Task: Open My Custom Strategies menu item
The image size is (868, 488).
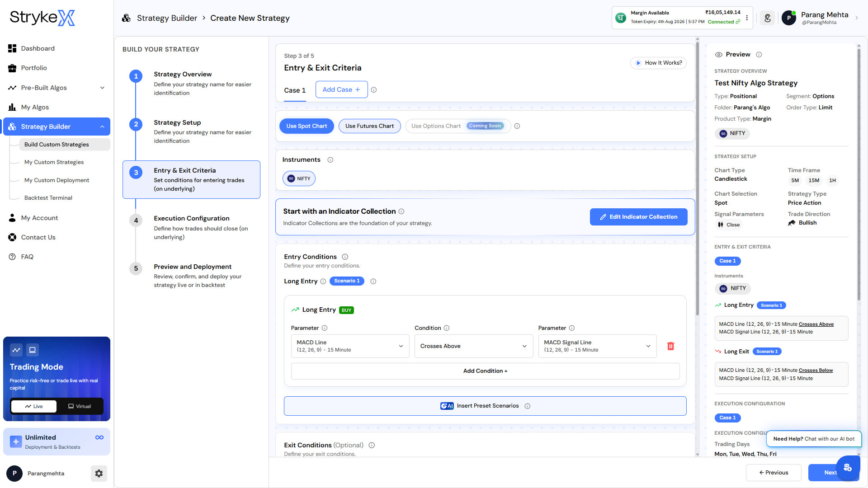Action: [x=54, y=162]
